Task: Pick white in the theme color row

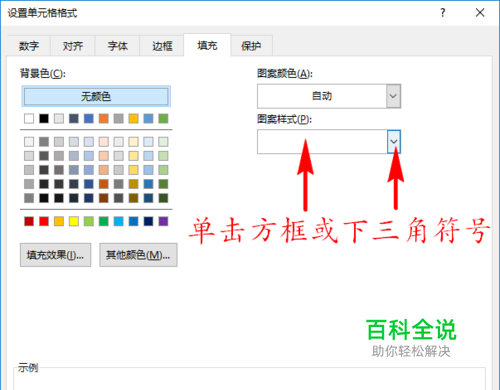Action: [x=29, y=118]
